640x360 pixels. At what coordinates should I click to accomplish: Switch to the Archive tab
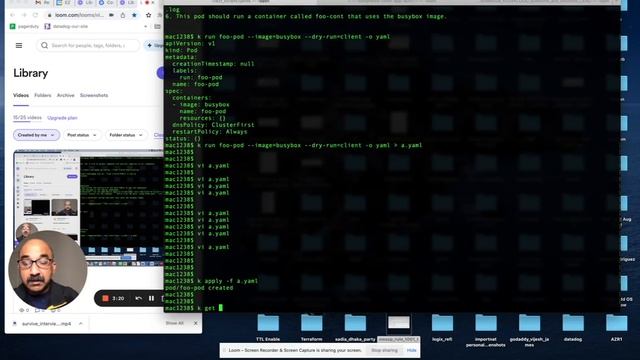point(66,95)
